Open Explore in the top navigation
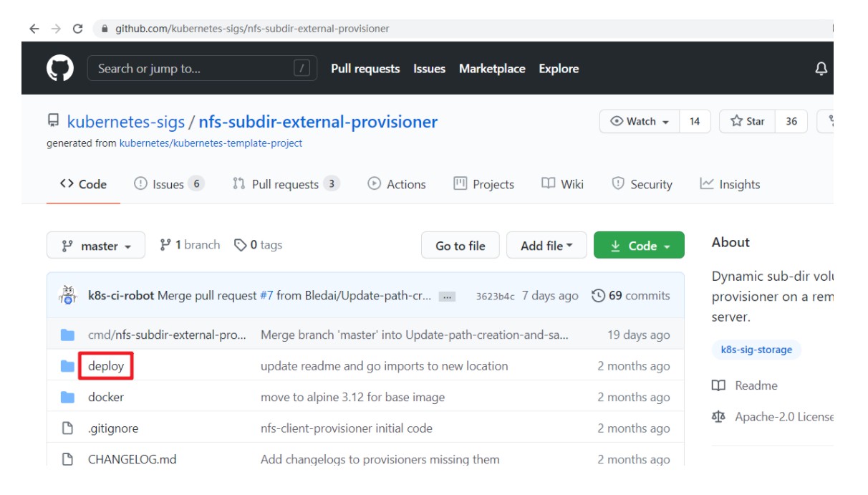 coord(559,69)
